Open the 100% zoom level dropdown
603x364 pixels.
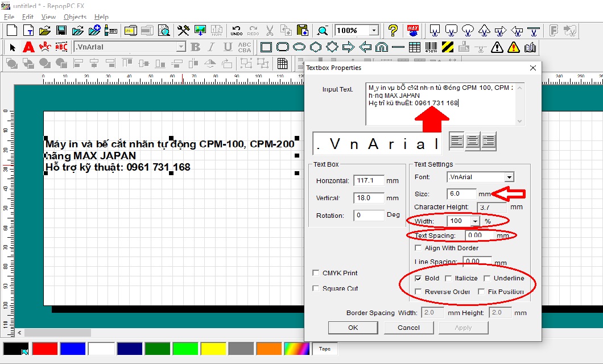[374, 30]
